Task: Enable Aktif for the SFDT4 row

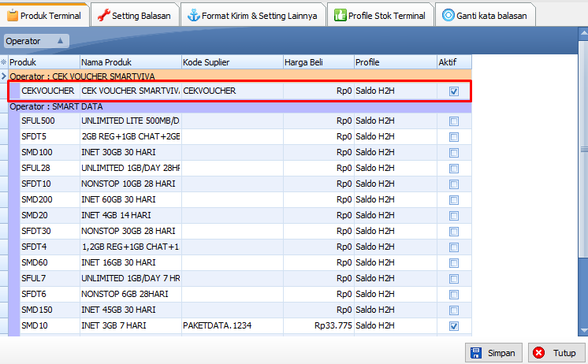Action: click(x=454, y=247)
